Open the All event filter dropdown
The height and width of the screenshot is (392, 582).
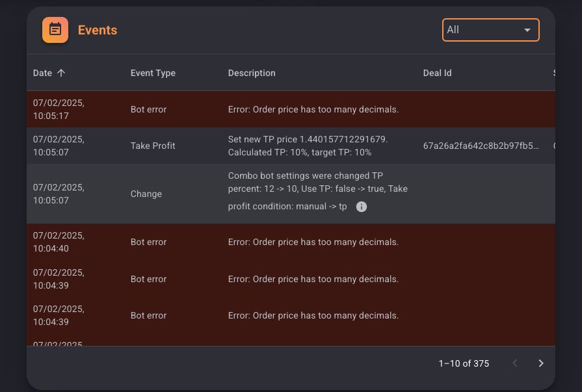coord(490,30)
